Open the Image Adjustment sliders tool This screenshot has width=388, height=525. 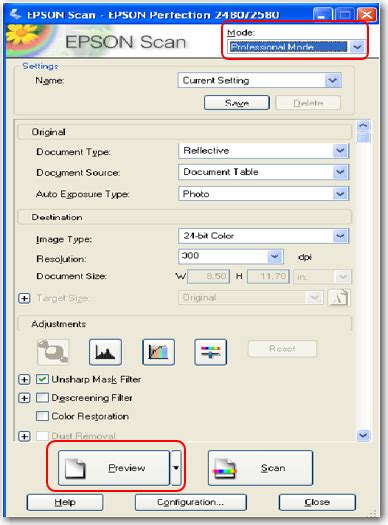(x=211, y=352)
